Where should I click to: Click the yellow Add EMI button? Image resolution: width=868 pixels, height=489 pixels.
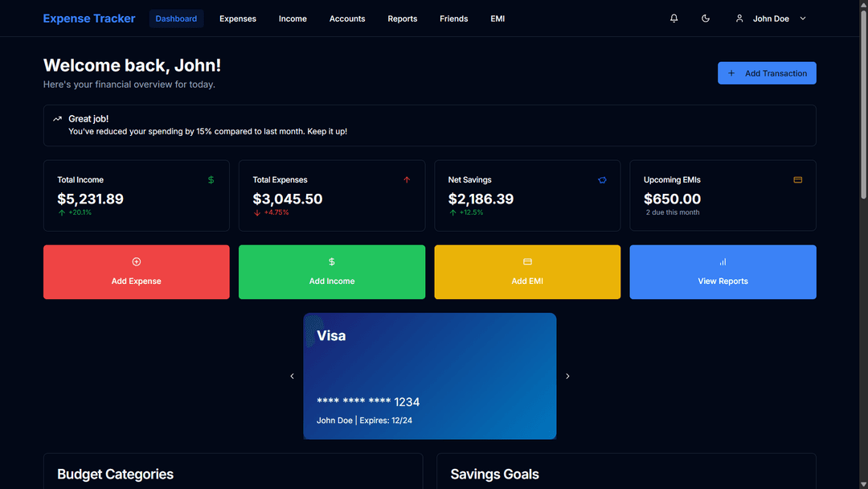[527, 272]
